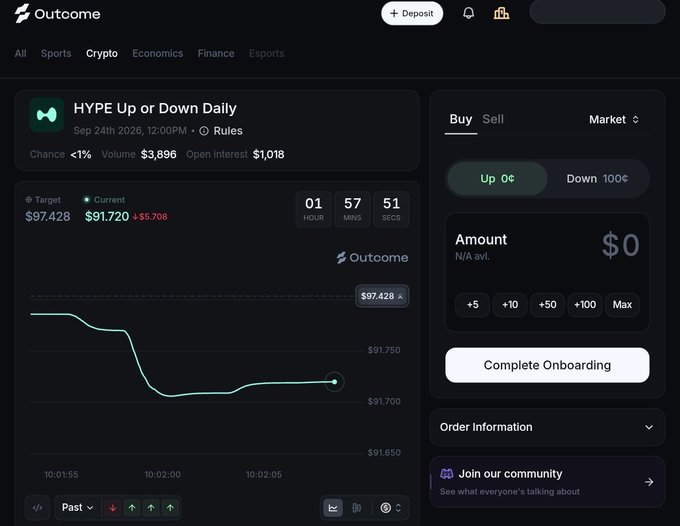Image resolution: width=680 pixels, height=526 pixels.
Task: Click the $0 amount input field
Action: pos(621,245)
